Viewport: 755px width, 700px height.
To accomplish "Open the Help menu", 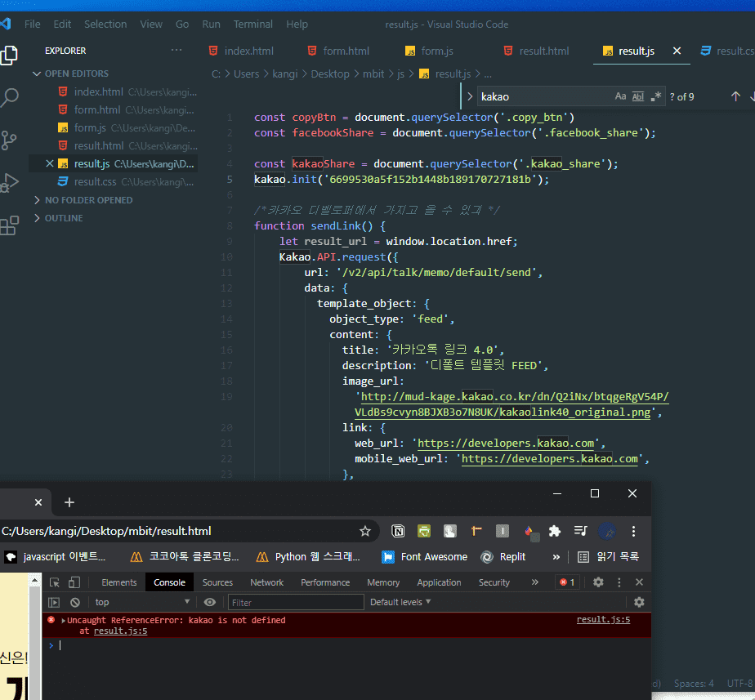I will pyautogui.click(x=297, y=24).
